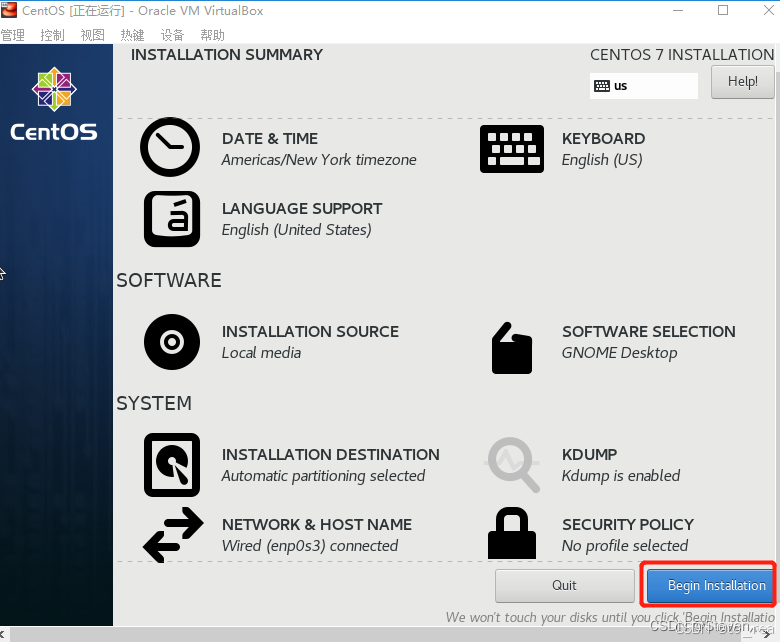This screenshot has width=780, height=642.
Task: Open the 帮助 menu
Action: pos(212,35)
